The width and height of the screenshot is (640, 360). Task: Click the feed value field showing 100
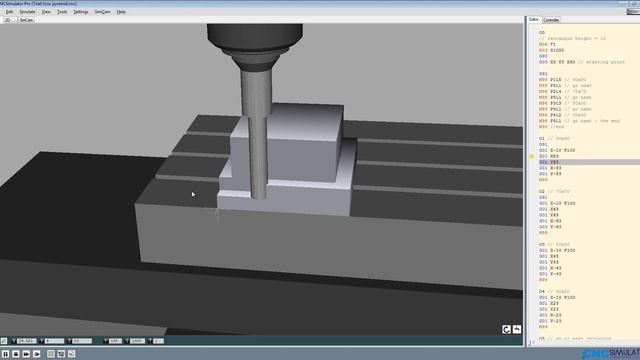click(115, 341)
